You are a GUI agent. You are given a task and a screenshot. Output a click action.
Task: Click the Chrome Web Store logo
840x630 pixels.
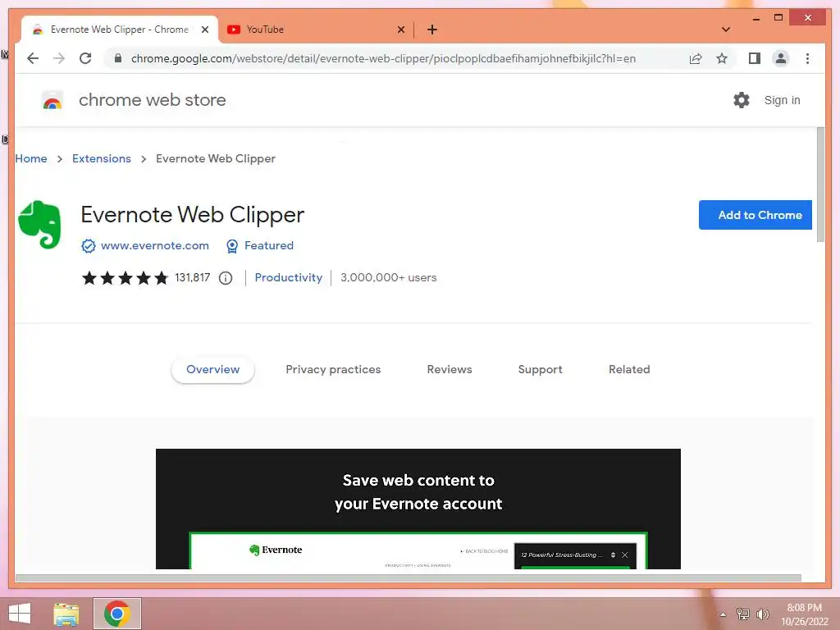52,100
